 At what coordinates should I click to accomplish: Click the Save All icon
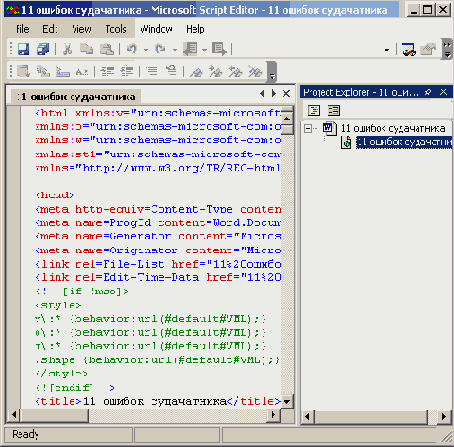(x=43, y=49)
